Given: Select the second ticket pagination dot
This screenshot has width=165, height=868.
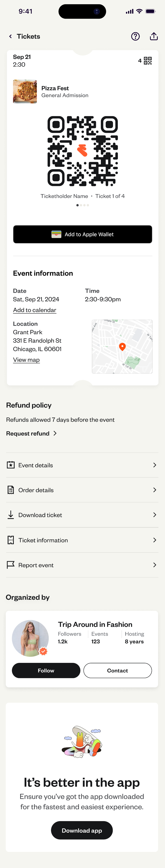Looking at the screenshot, I should [x=81, y=205].
